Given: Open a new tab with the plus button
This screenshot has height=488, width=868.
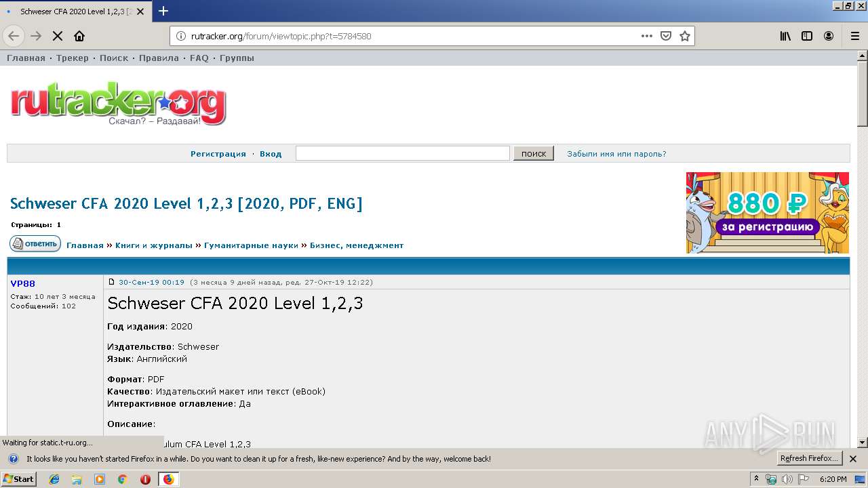Looking at the screenshot, I should 163,11.
